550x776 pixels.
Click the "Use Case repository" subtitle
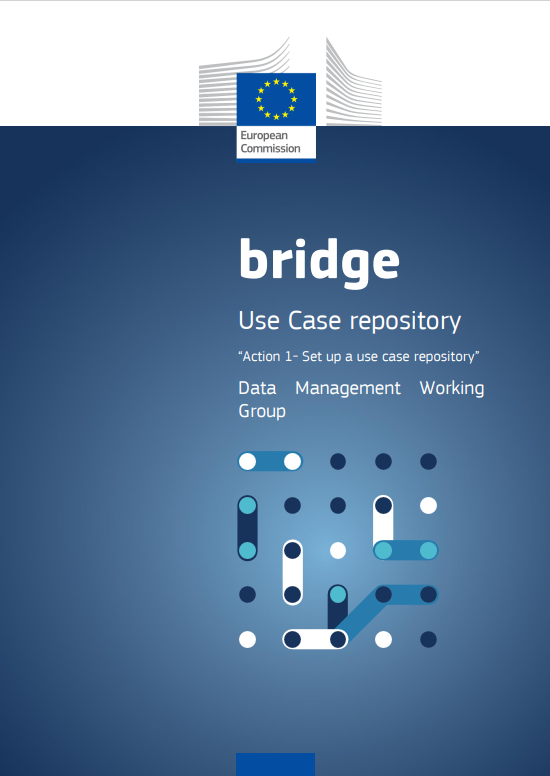(x=350, y=321)
